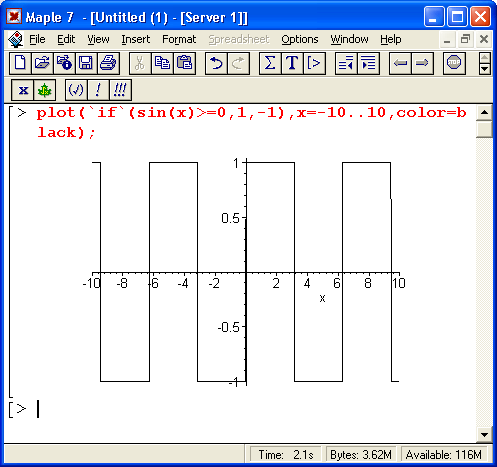Go forward with the right arrow button

(422, 63)
